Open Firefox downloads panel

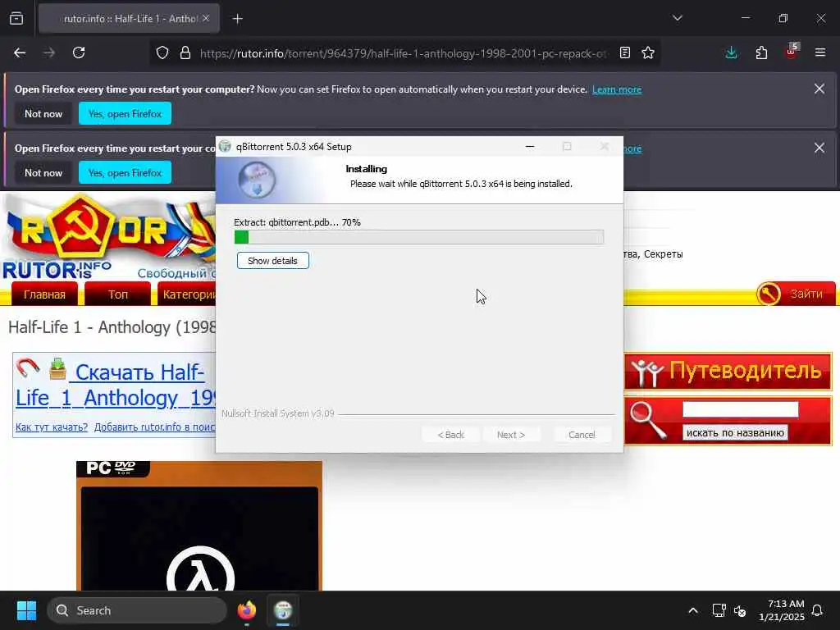pyautogui.click(x=731, y=52)
